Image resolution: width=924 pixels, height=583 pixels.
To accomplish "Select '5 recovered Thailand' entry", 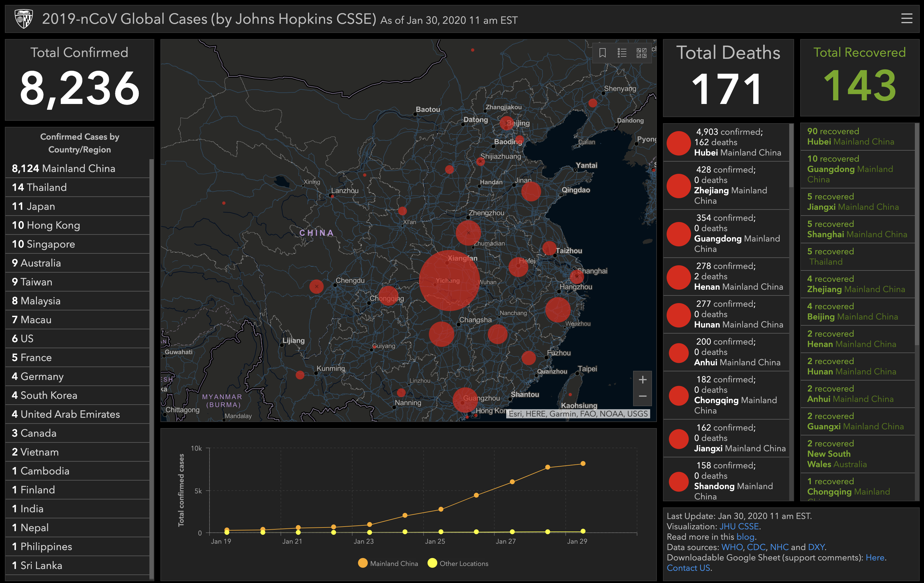I will tap(858, 257).
